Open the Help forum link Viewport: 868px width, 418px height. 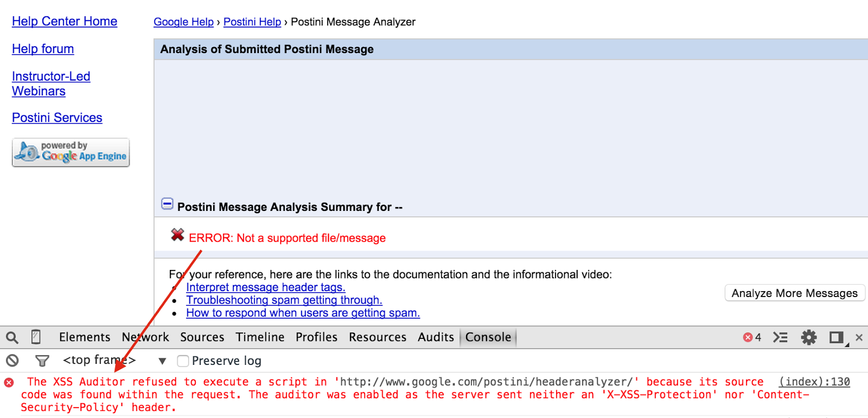click(x=43, y=49)
